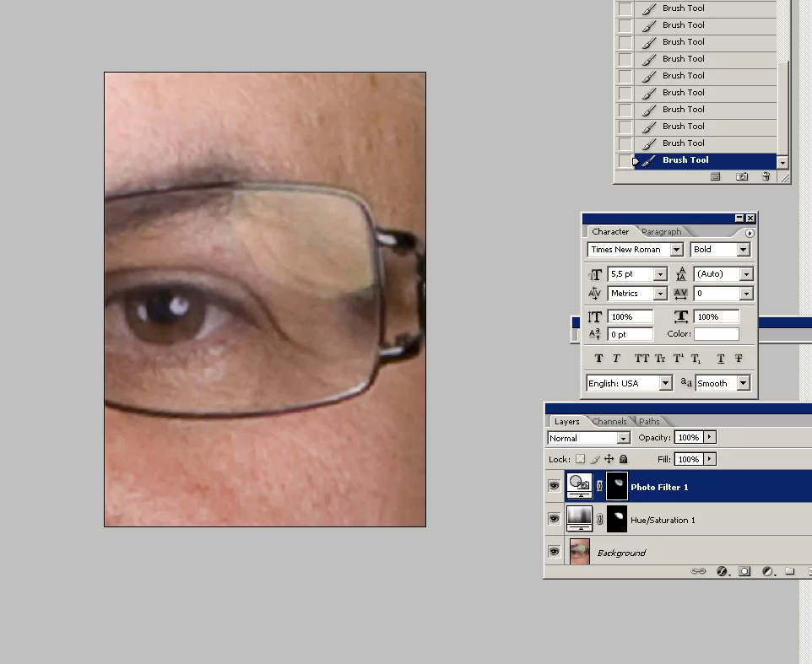Open the tracking value dropdown
812x664 pixels.
point(746,294)
